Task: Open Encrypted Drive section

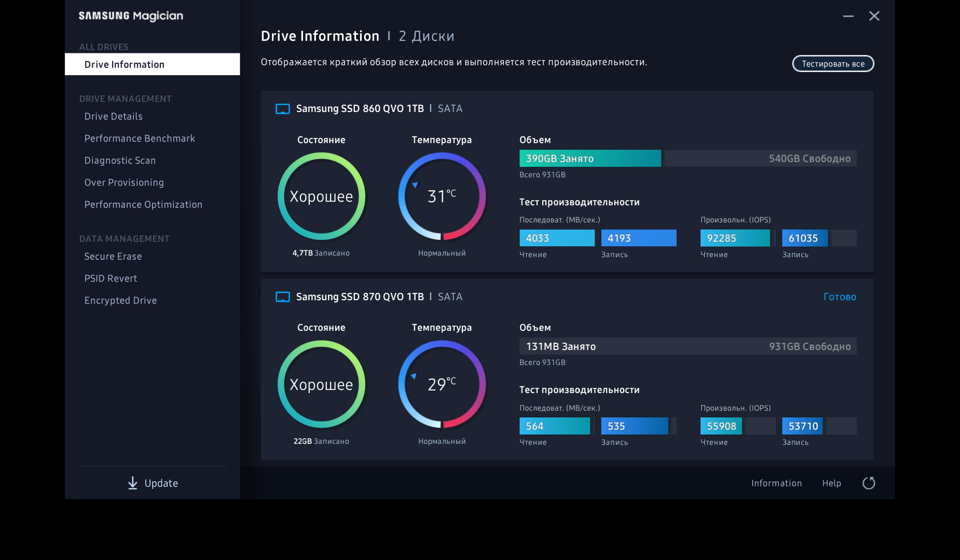Action: [x=120, y=301]
